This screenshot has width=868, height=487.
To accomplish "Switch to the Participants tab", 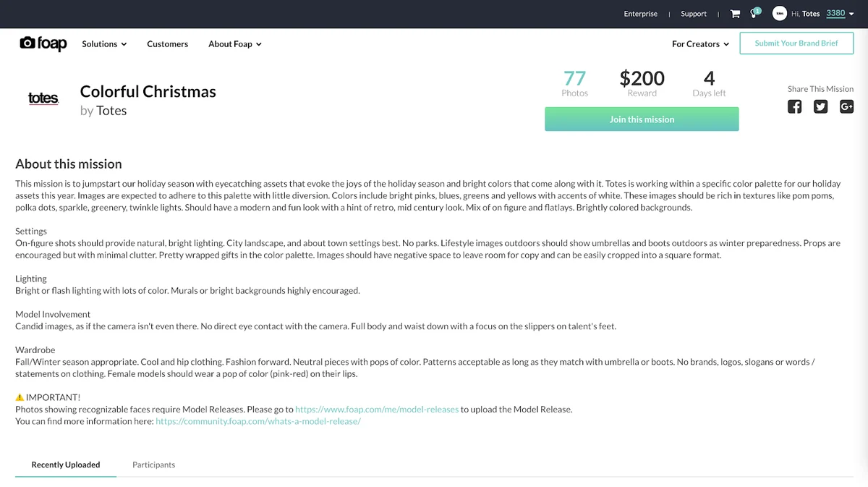I will click(153, 465).
